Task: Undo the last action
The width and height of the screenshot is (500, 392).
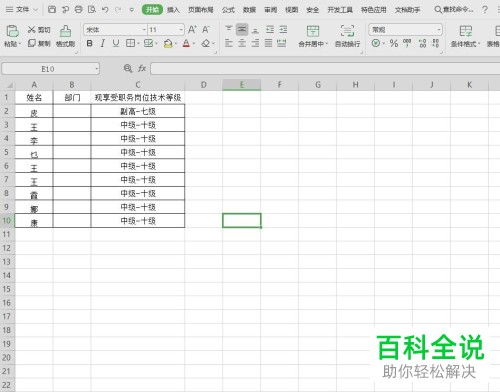Action: (105, 10)
